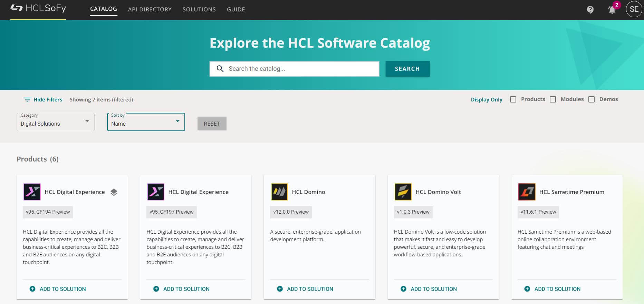Click the HCL Sametime Premium product logo
The height and width of the screenshot is (304, 644).
click(x=527, y=192)
